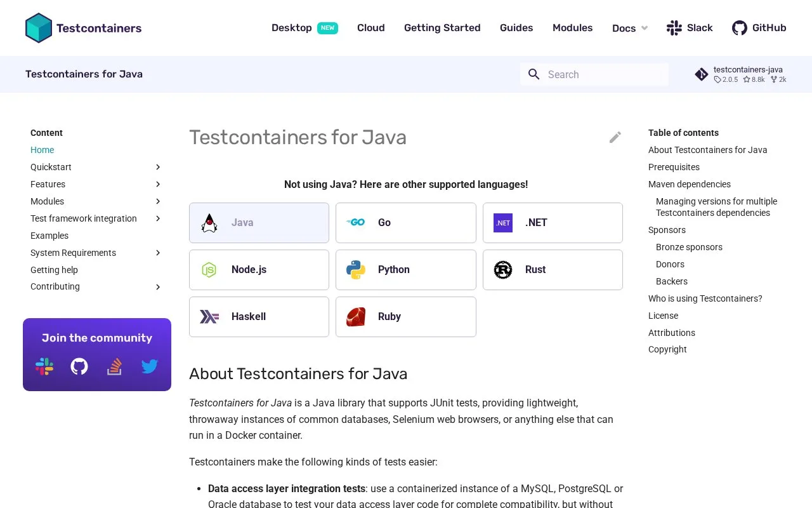Open GitHub from Join the community card
Viewport: 812px width, 508px height.
(x=79, y=366)
